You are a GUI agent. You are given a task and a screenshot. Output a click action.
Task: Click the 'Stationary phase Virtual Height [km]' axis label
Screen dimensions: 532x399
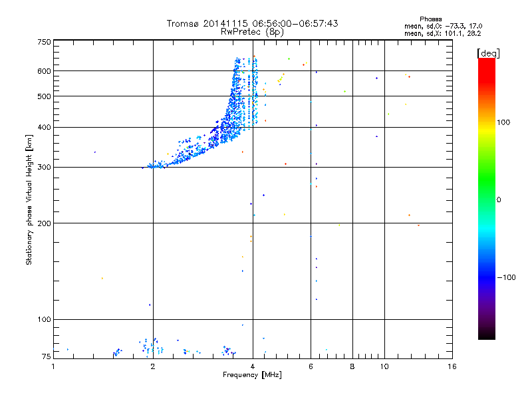[x=29, y=199]
